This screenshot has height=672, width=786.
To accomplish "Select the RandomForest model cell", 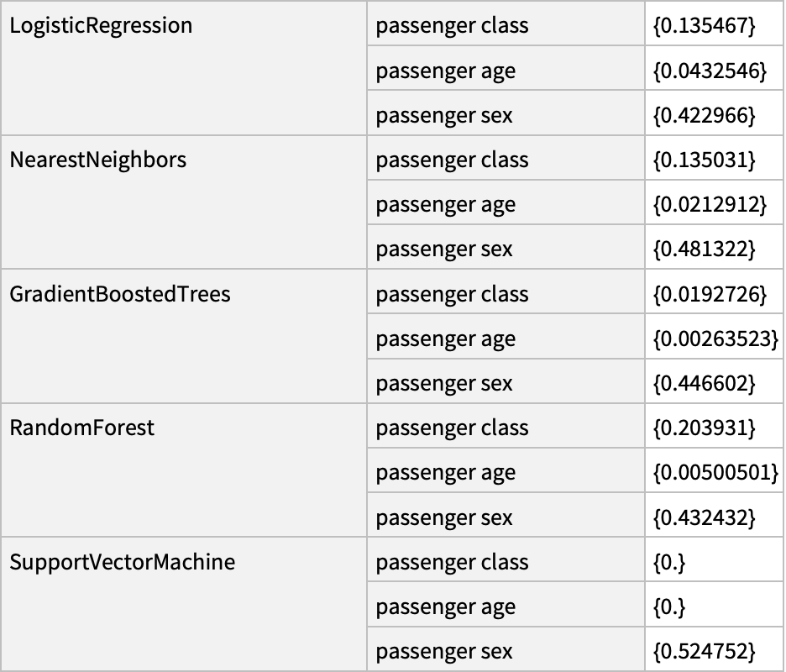I will [82, 428].
